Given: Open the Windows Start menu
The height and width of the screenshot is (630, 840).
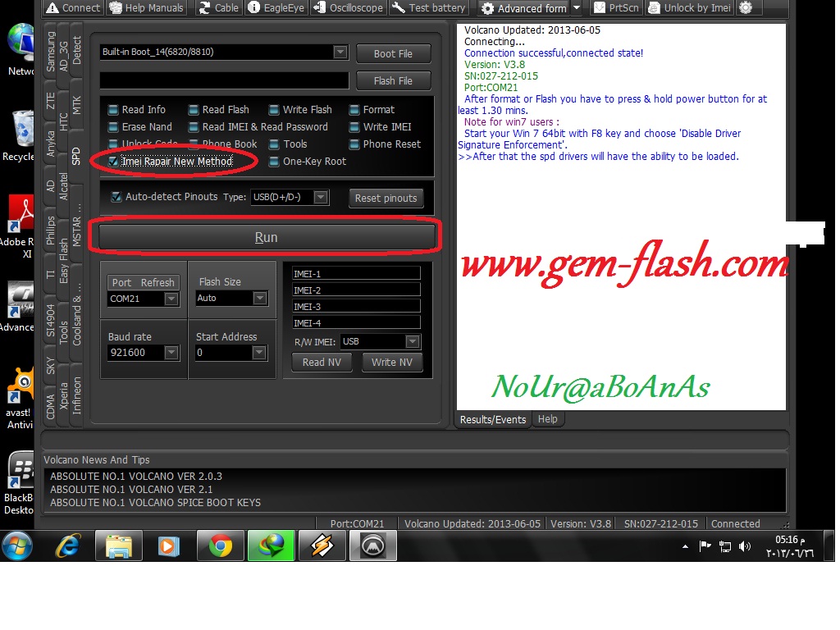Looking at the screenshot, I should point(17,546).
